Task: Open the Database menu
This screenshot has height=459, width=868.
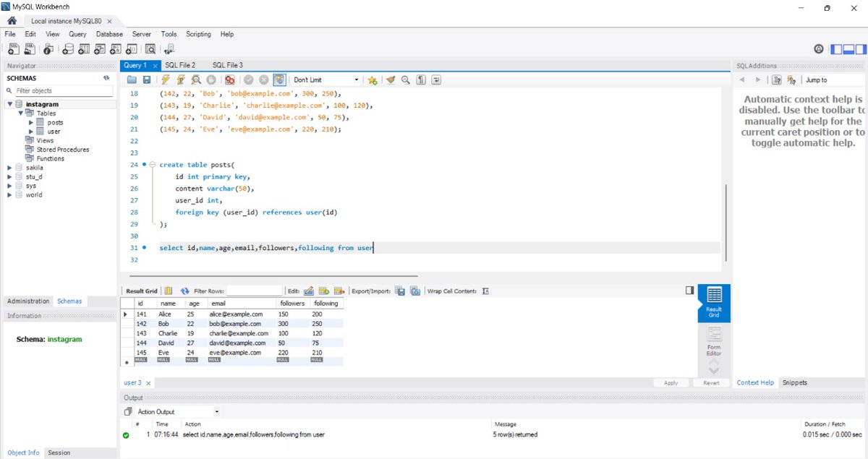Action: [x=109, y=34]
